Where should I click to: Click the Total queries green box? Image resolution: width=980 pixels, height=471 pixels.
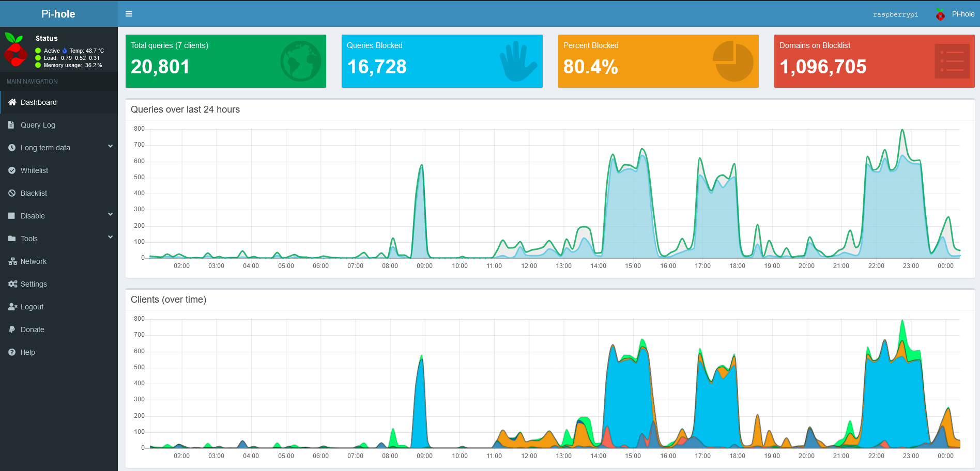(225, 61)
